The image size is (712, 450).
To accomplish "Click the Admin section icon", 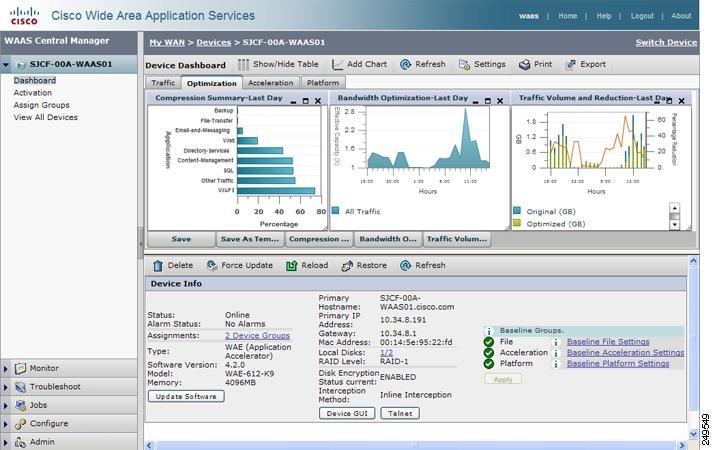I will [x=20, y=442].
